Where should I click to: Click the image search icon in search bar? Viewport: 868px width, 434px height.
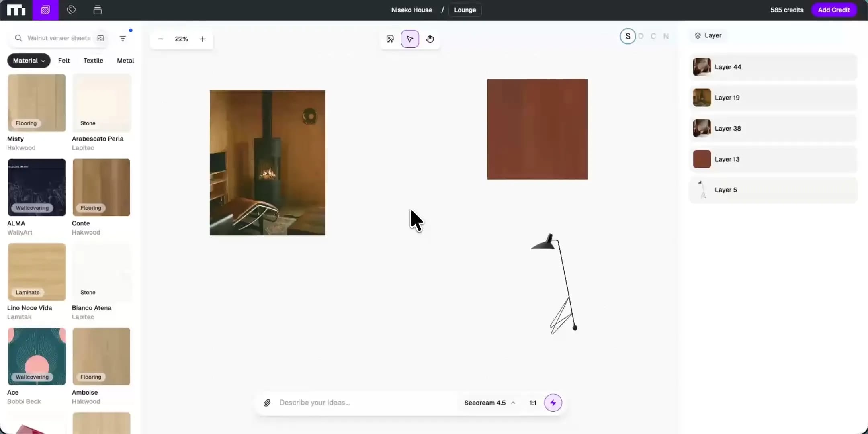[x=100, y=38]
